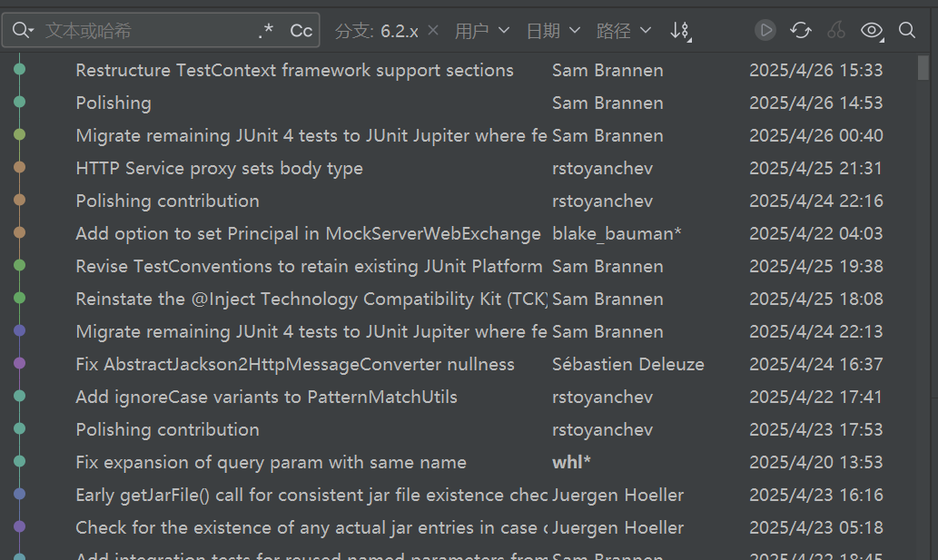
Task: Clear the 6.2.x branch filter
Action: [433, 30]
